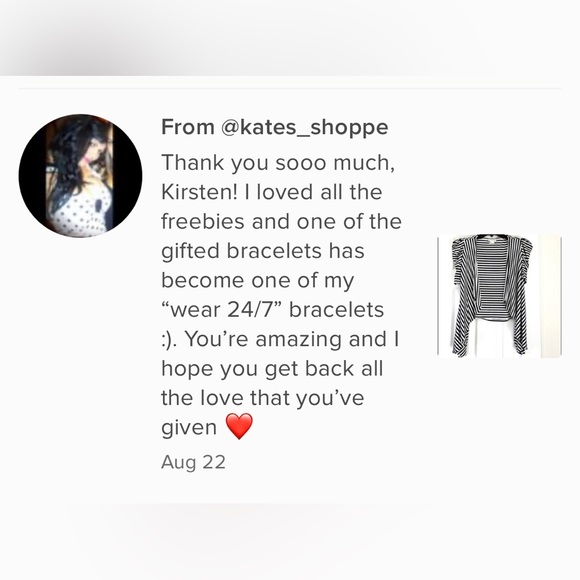Screen dimensions: 580x580
Task: Click the smiley ":)." text emoticon
Action: click(x=169, y=340)
